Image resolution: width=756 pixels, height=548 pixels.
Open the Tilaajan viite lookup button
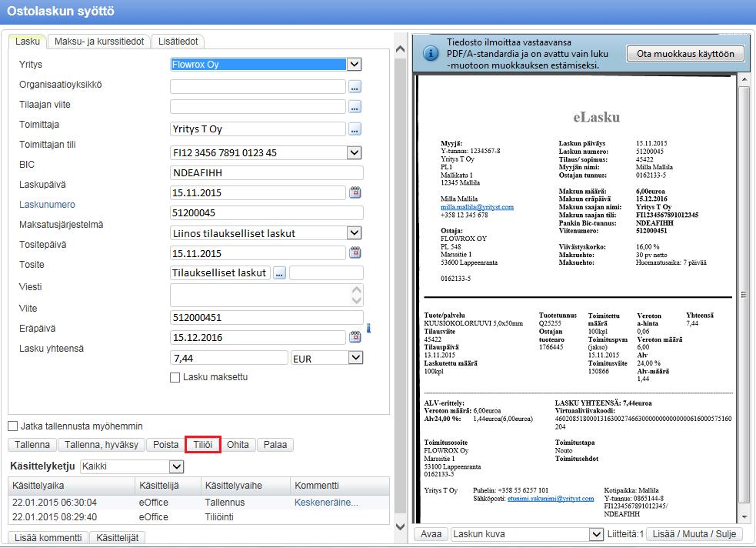coord(355,107)
